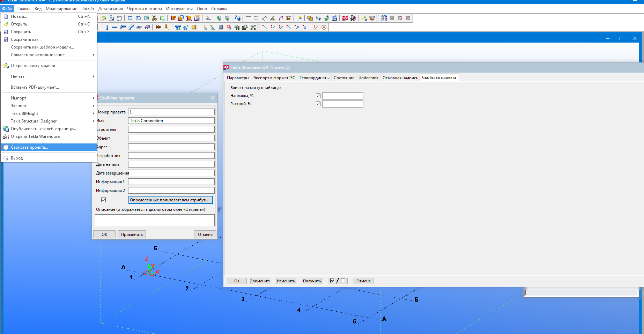Viewport: 644px width, 334px height.
Task: Click the red Tekla logo toolbar icon
Action: (x=345, y=18)
